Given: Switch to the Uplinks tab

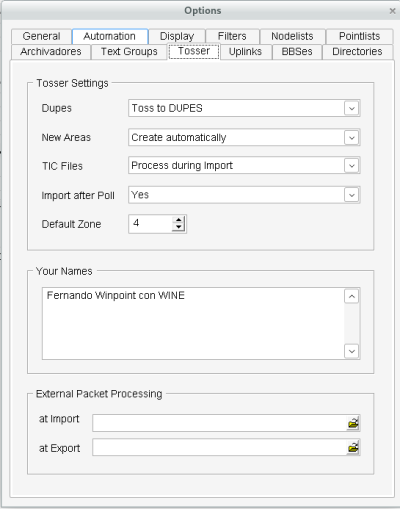Looking at the screenshot, I should pyautogui.click(x=245, y=52).
